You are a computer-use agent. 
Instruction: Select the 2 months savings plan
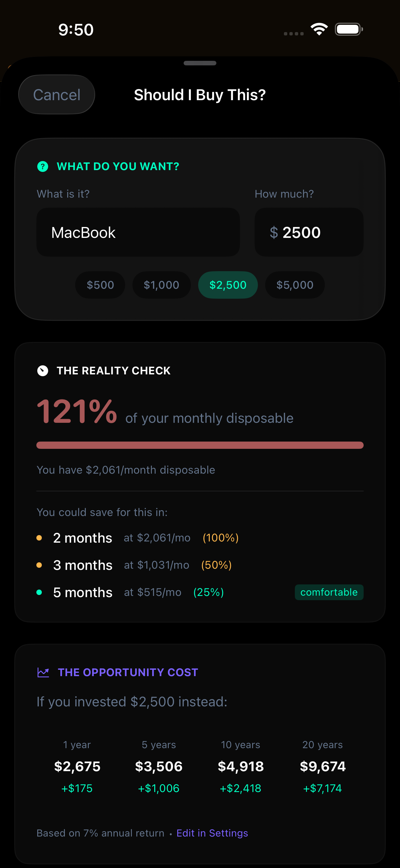[83, 538]
